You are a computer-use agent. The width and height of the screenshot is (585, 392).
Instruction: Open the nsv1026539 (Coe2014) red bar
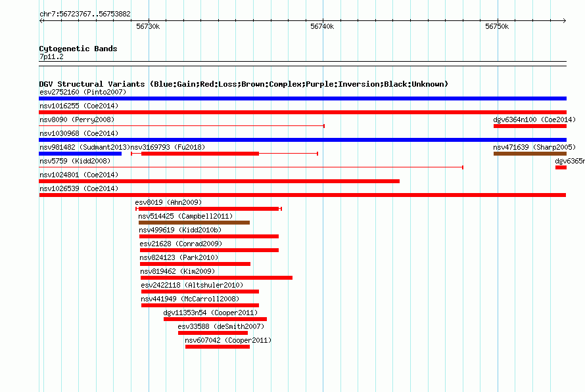coord(302,195)
